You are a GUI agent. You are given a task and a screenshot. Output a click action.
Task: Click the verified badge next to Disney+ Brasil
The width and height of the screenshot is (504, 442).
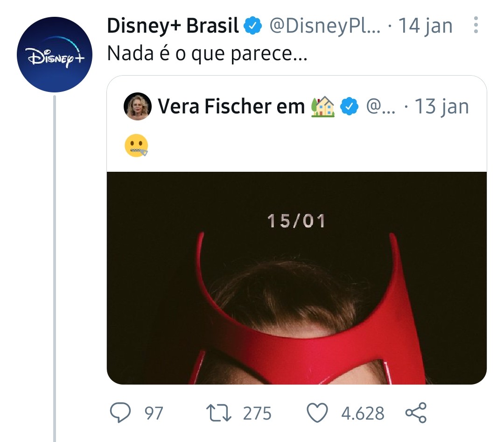(x=252, y=25)
